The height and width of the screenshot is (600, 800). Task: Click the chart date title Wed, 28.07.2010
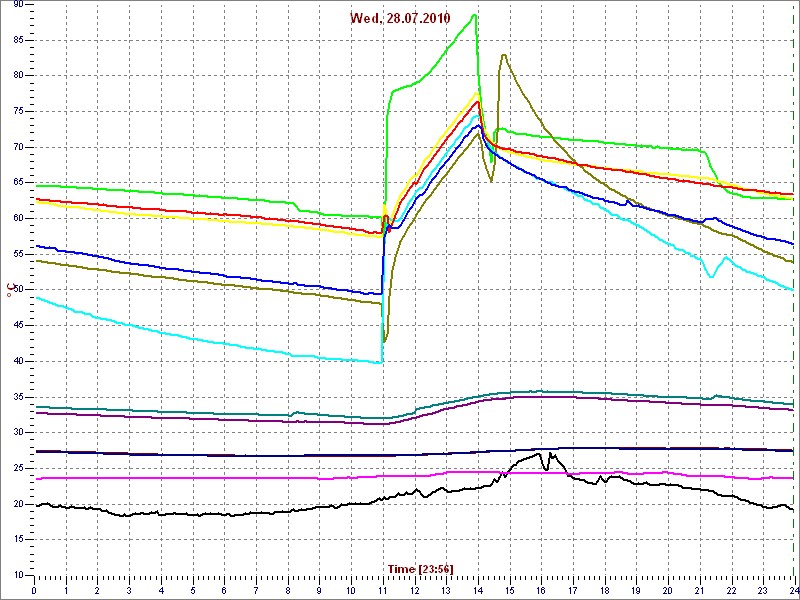tap(399, 18)
